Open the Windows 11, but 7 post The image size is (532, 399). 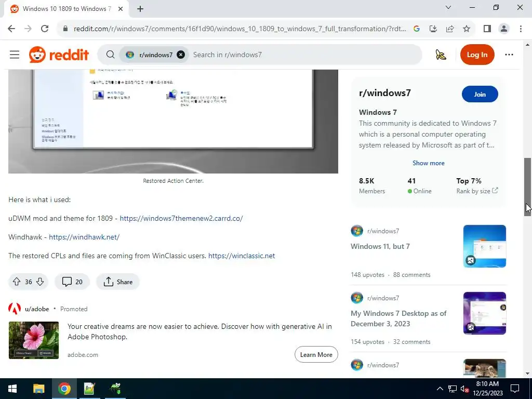coord(380,246)
